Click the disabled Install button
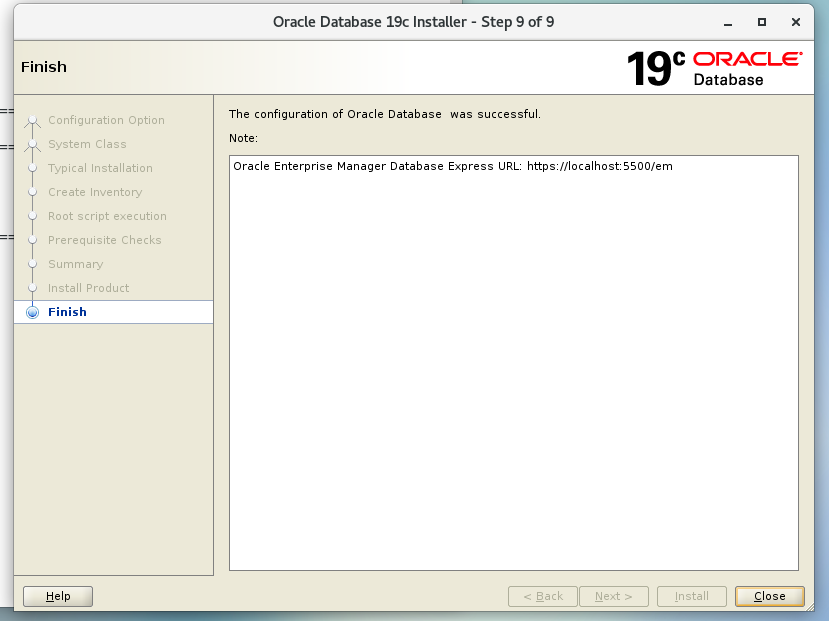 [691, 596]
